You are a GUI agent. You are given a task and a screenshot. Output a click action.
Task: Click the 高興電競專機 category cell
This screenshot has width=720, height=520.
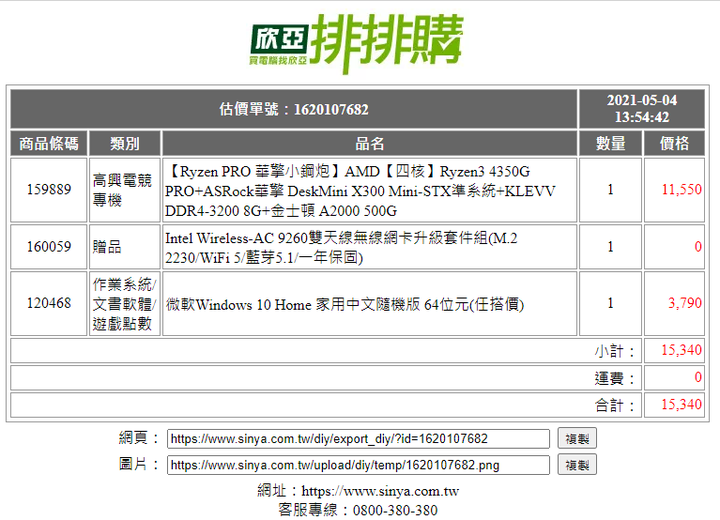click(124, 190)
